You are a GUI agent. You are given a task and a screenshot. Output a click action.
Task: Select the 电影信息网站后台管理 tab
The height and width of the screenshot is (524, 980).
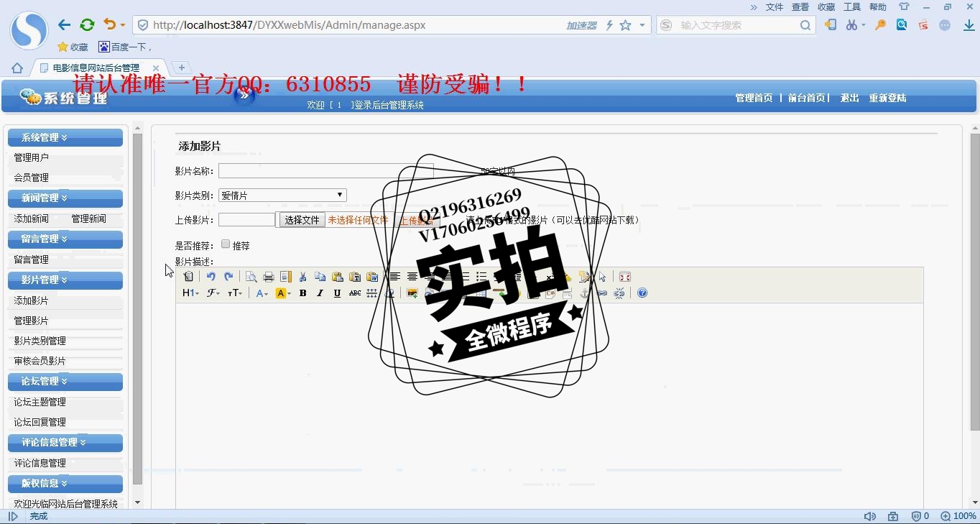[x=99, y=68]
